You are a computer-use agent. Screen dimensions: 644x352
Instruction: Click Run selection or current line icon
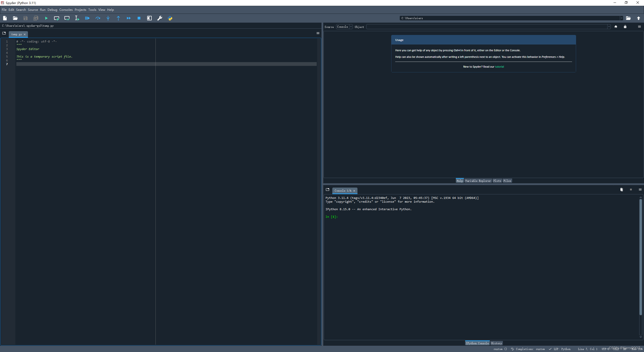click(x=77, y=18)
